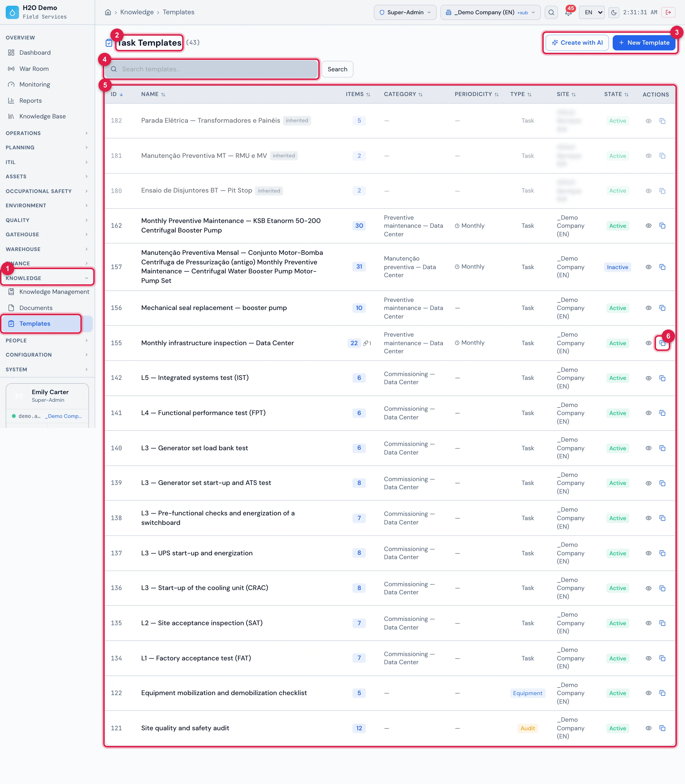Screen dimensions: 685x784
Task: Select Templates in sidebar menu
Action: tap(47, 324)
